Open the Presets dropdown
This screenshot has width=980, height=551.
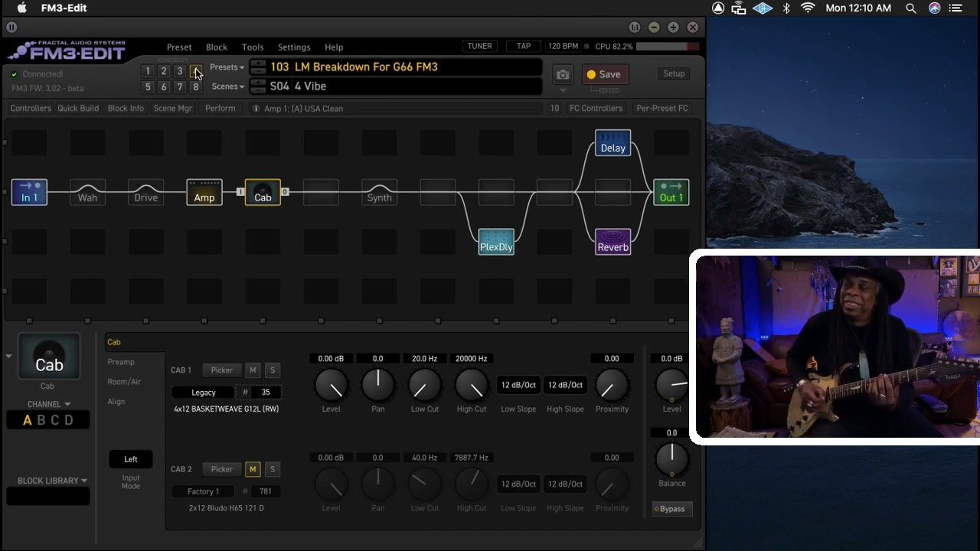tap(227, 67)
